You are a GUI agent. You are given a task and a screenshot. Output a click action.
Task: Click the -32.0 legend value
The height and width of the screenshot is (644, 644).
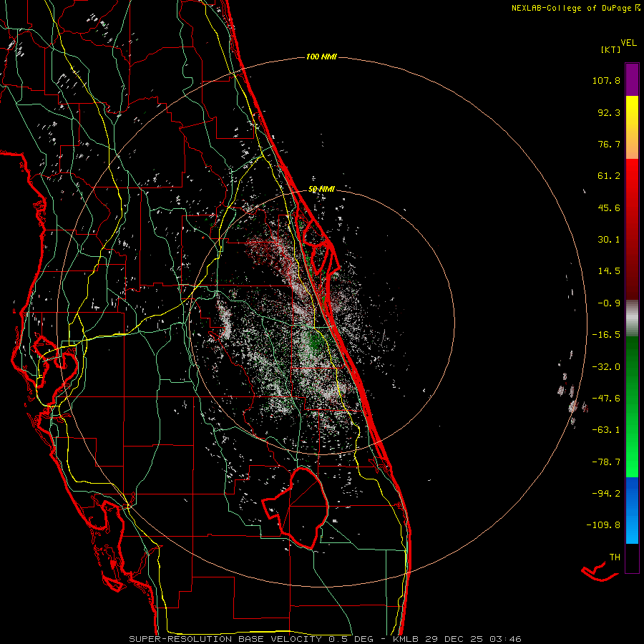coord(606,367)
